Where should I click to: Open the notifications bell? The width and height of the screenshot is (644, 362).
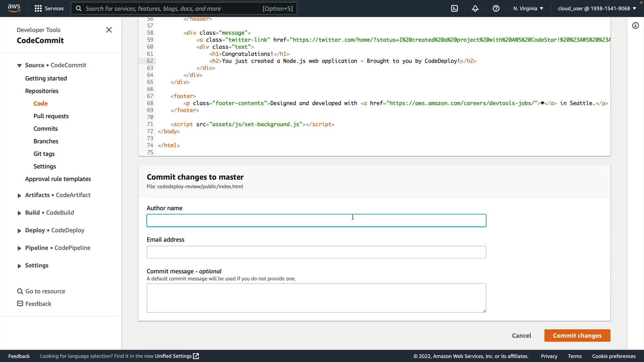click(x=475, y=8)
